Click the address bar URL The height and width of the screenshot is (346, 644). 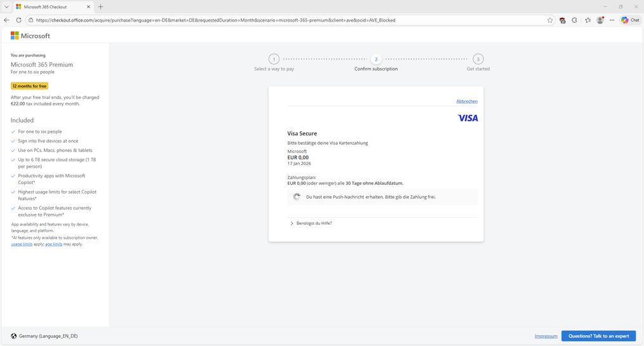pos(216,20)
